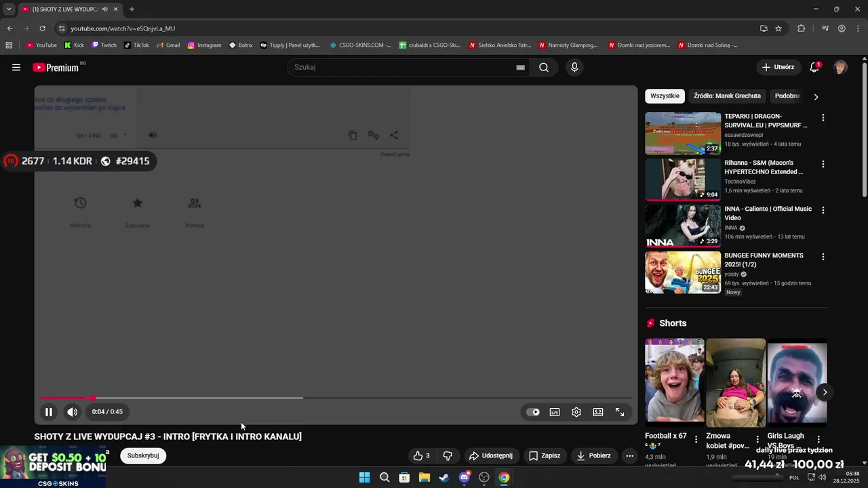Open the Instagram bookmark
Viewport: 868px width, 488px height.
tap(204, 45)
